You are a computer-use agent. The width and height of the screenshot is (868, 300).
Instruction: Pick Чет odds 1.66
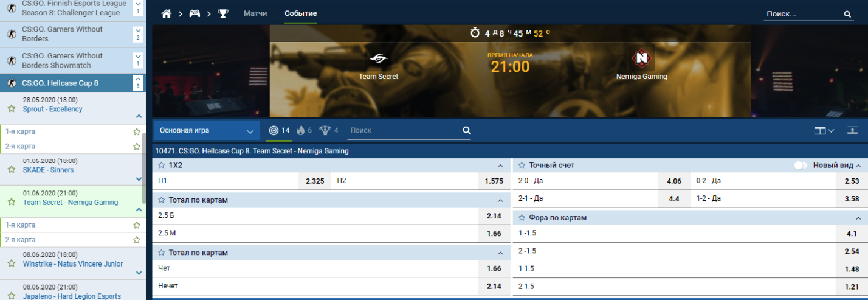coord(494,268)
